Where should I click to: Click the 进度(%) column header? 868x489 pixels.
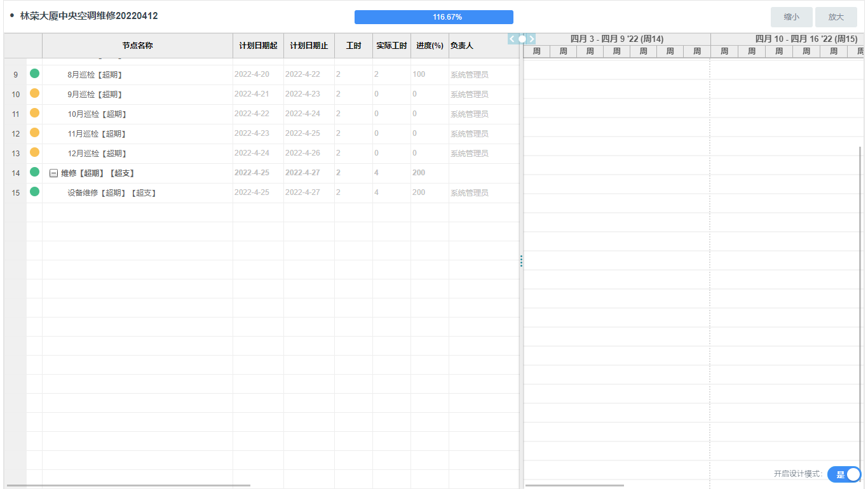[430, 46]
